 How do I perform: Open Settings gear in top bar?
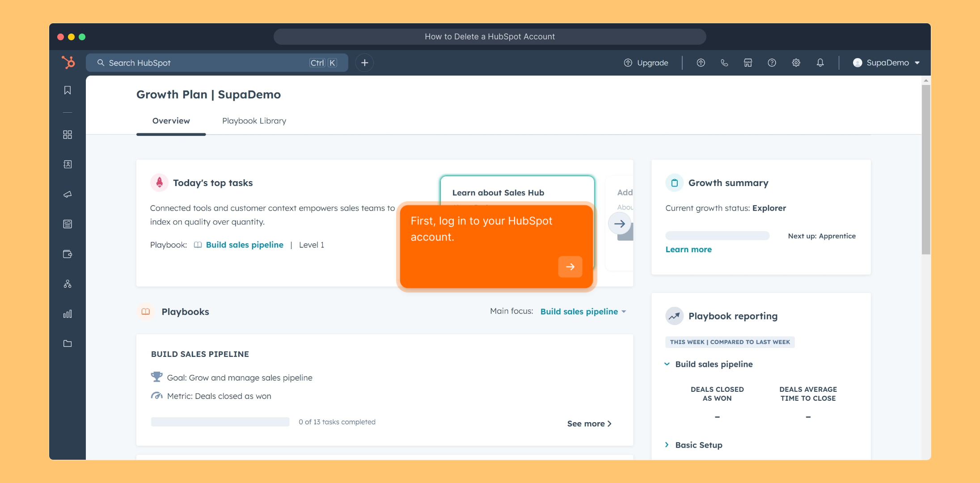pyautogui.click(x=796, y=63)
